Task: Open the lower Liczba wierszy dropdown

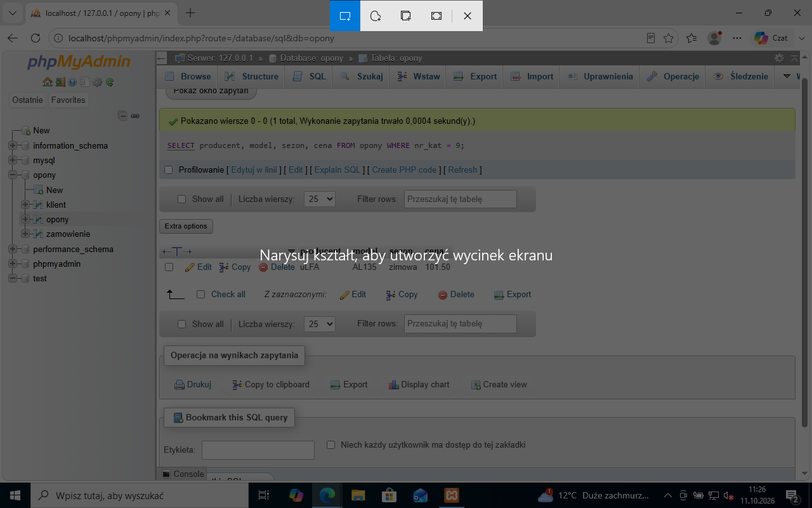Action: click(320, 324)
